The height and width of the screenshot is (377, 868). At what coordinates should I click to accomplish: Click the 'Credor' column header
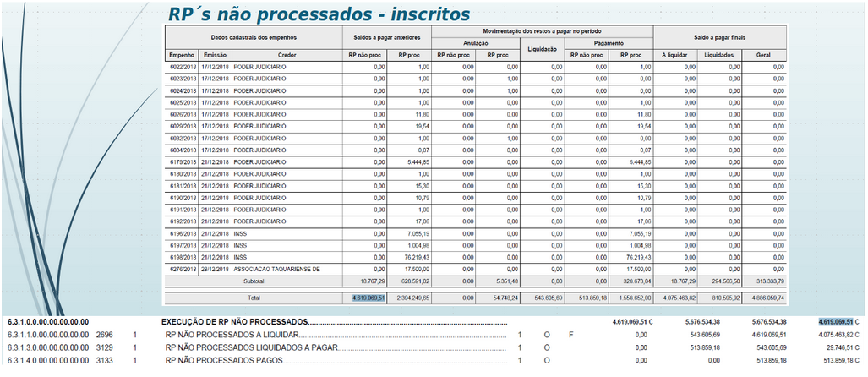287,55
